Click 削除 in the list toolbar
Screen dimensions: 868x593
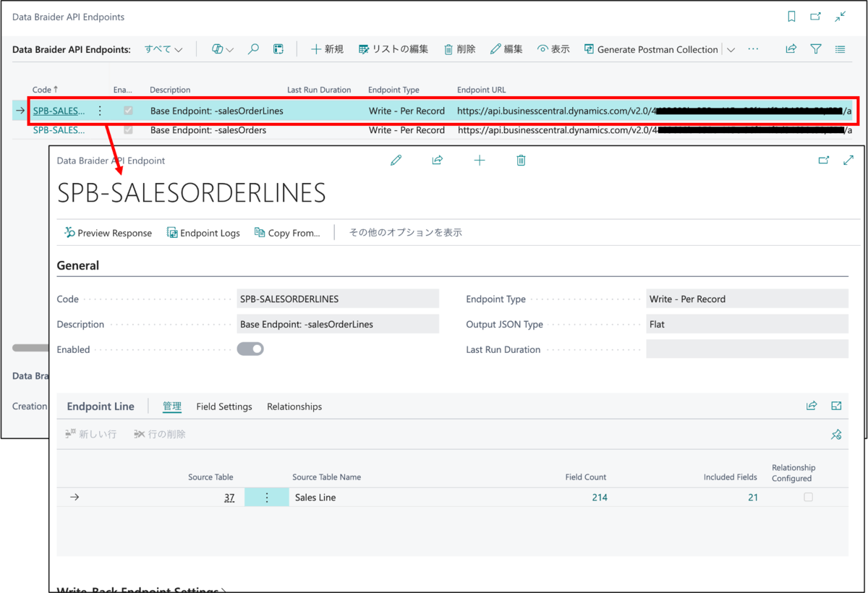point(459,49)
